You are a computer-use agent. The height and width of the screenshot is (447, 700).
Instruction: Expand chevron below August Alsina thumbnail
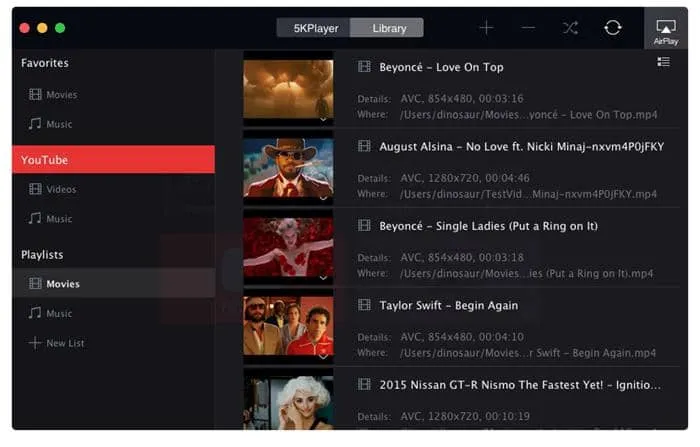point(323,198)
